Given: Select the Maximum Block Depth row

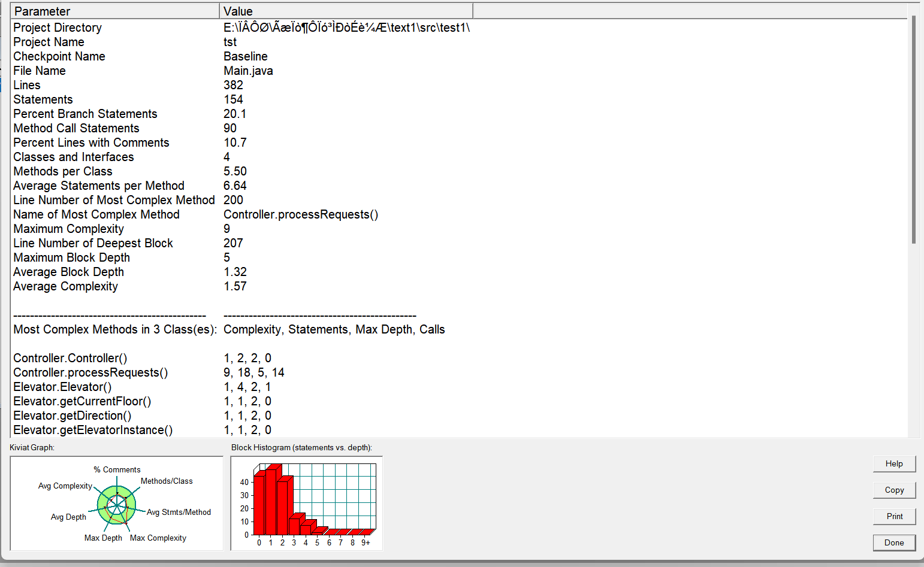Looking at the screenshot, I should (x=459, y=257).
